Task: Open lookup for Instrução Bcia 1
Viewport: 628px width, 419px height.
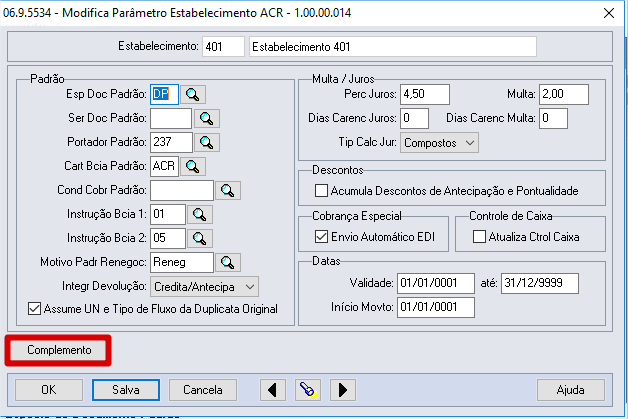Action: (199, 214)
